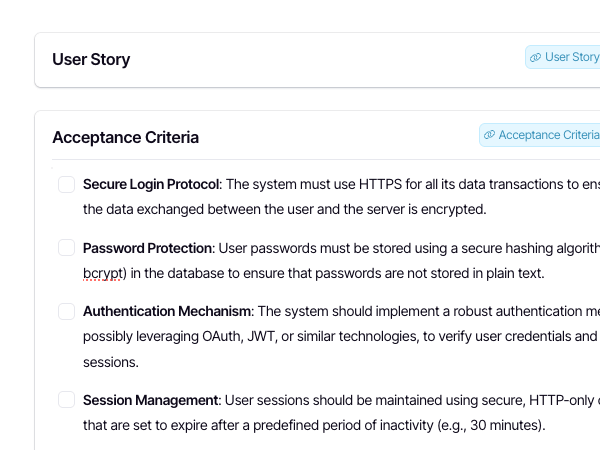Click the link icon in User Story badge
The width and height of the screenshot is (600, 450).
click(x=535, y=57)
